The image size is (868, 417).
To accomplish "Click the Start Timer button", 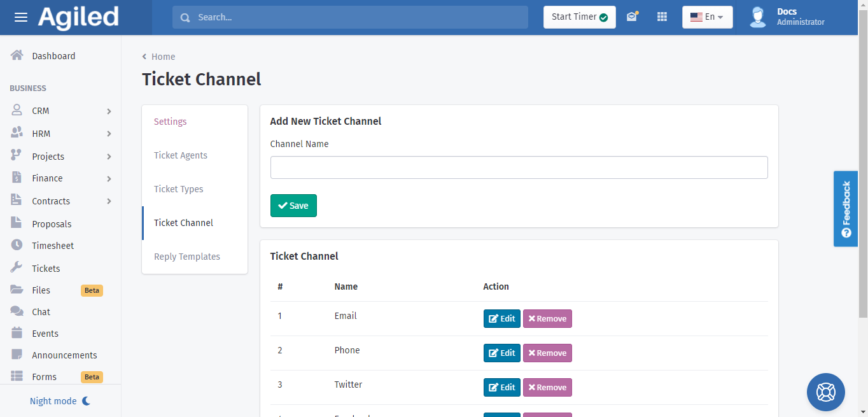I will [x=579, y=17].
